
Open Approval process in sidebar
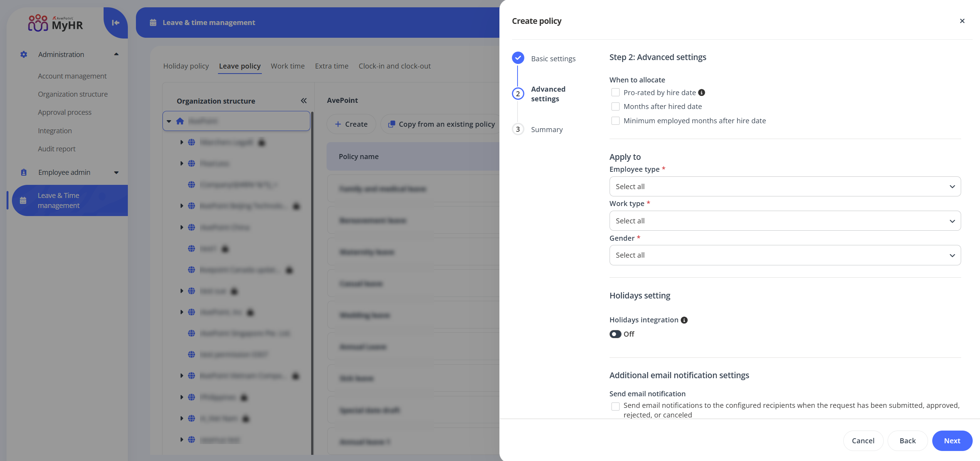(x=65, y=112)
